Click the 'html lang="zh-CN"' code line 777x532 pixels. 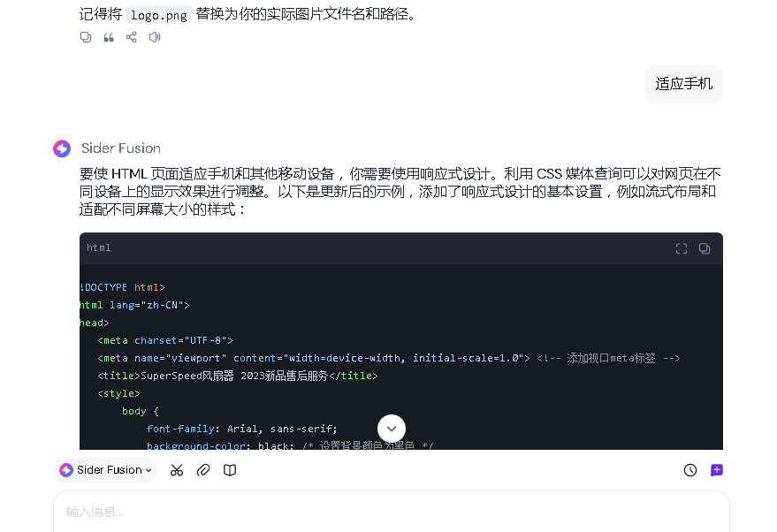(x=134, y=305)
